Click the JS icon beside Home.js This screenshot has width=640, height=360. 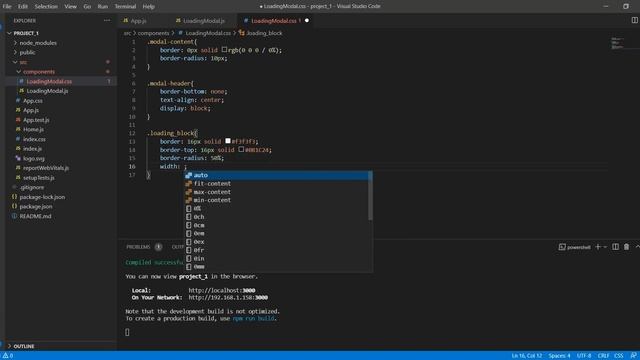tap(18, 129)
